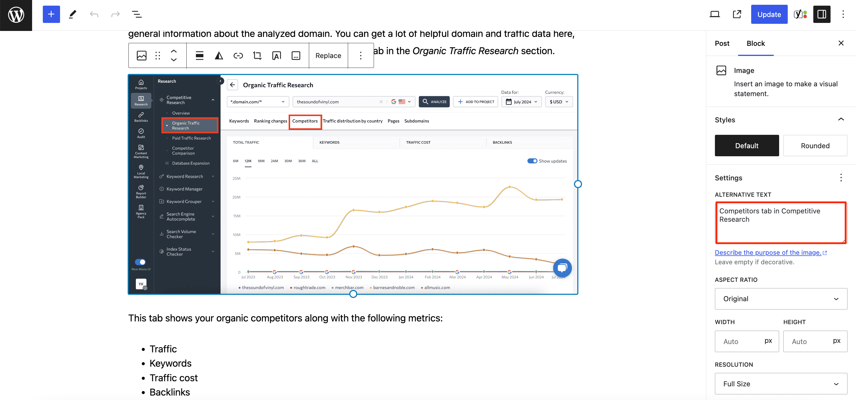Click the right-edge image resize handle
The width and height of the screenshot is (868, 400).
click(578, 184)
